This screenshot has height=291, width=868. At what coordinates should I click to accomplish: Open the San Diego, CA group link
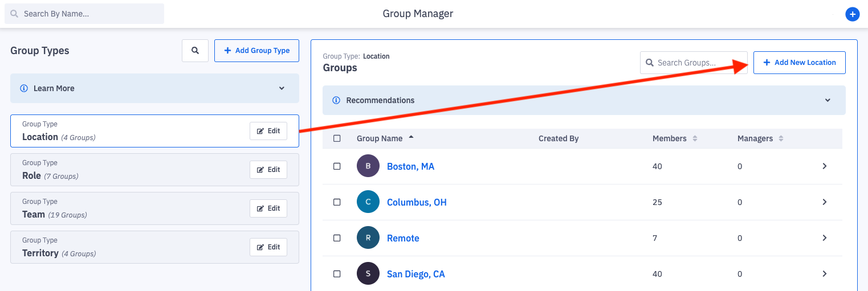click(415, 274)
